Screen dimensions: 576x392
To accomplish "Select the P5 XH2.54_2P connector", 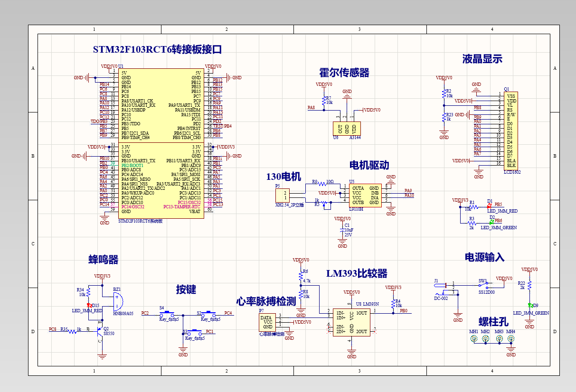I will click(282, 195).
